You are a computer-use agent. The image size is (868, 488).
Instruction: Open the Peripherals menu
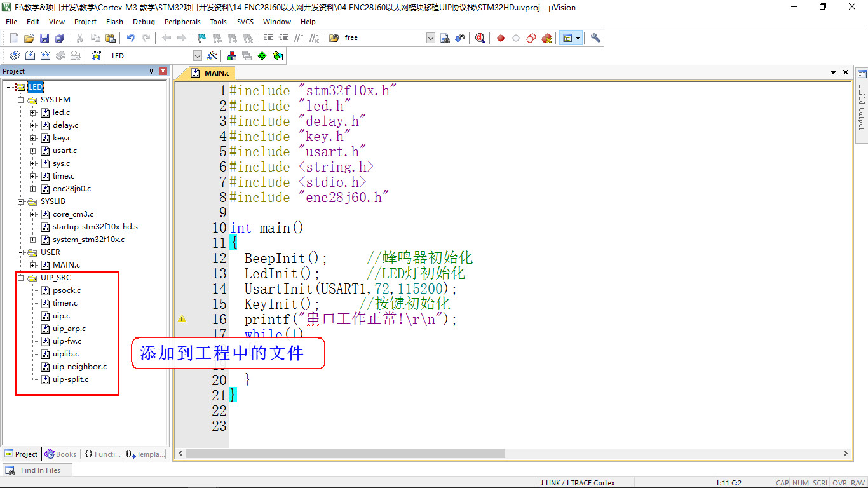pyautogui.click(x=182, y=22)
